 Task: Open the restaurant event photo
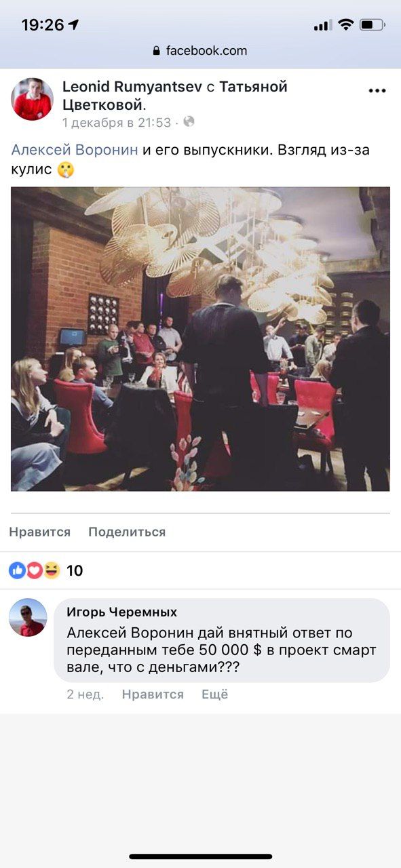pos(201,339)
